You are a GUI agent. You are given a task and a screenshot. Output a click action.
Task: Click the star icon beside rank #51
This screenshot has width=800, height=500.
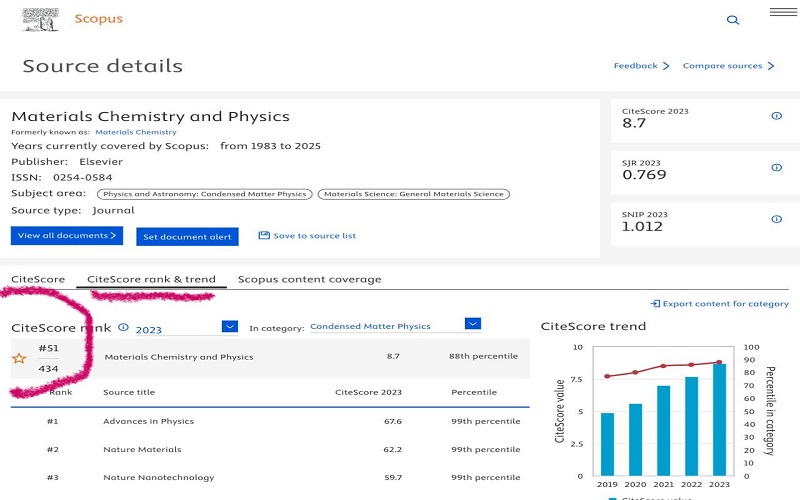[19, 358]
